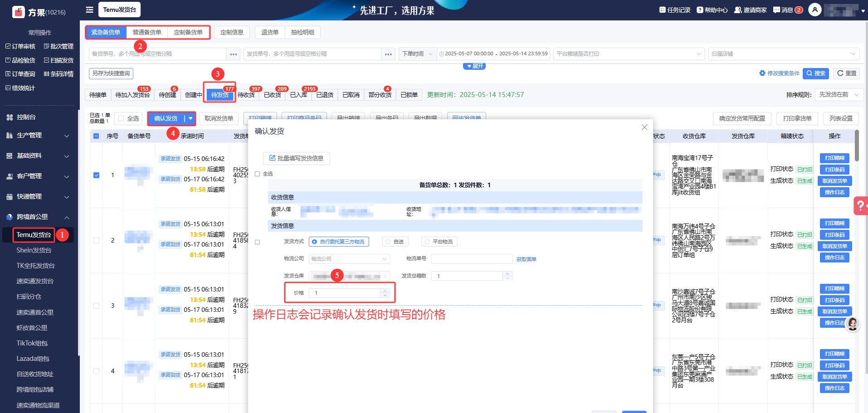Toggle the sidebar collapse hamburger icon
This screenshot has width=868, height=413.
point(90,10)
